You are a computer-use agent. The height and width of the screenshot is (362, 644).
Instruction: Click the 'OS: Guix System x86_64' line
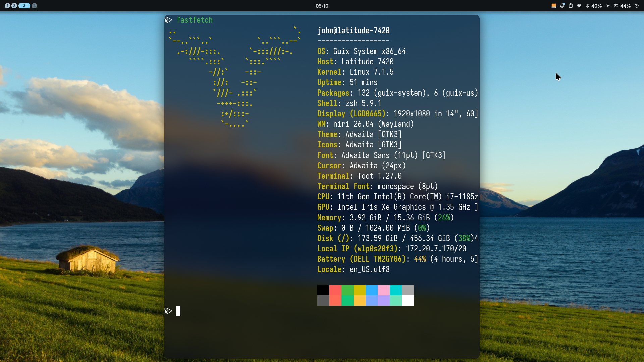point(362,51)
